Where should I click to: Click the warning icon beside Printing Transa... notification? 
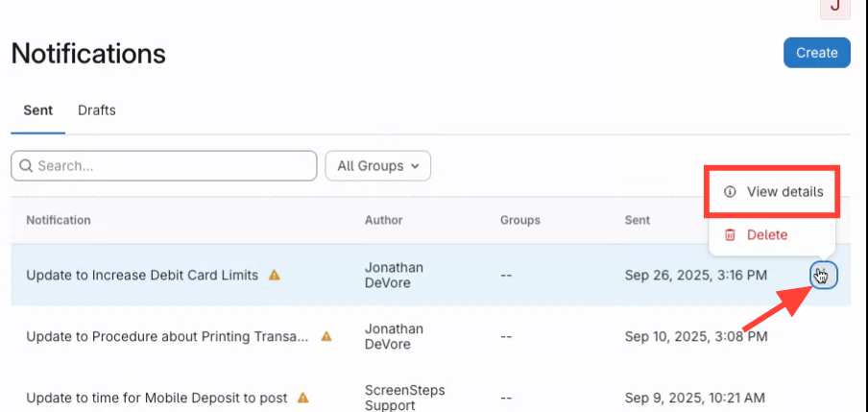point(325,337)
